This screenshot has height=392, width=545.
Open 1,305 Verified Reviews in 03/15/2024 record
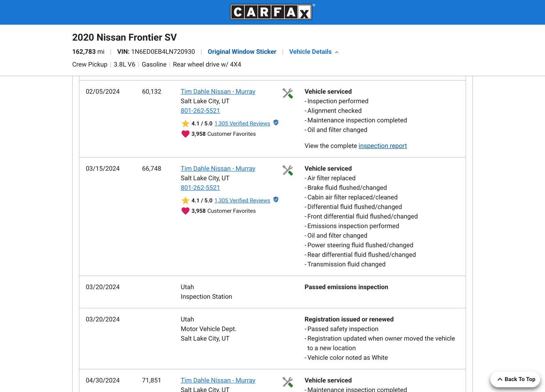(x=242, y=201)
